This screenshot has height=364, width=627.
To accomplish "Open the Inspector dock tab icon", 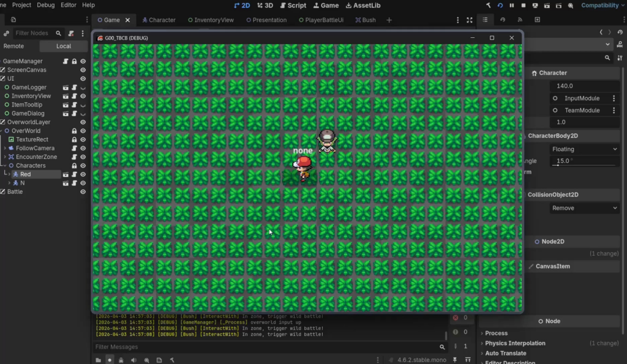I will point(485,20).
